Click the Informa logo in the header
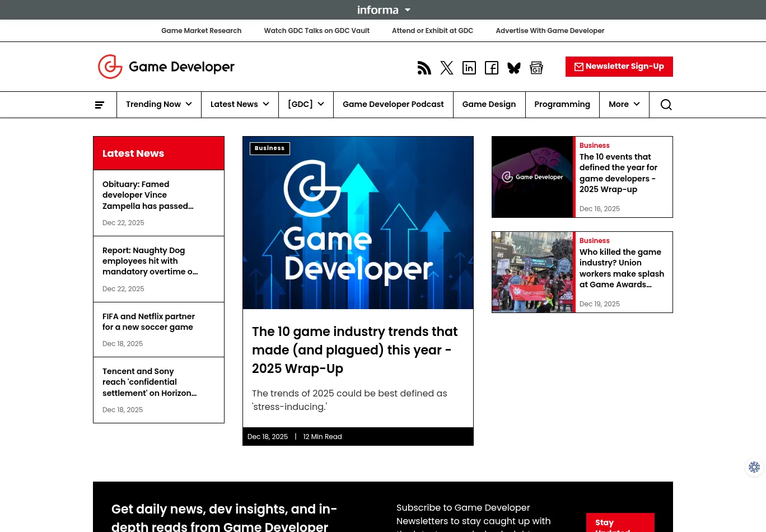Viewport: 766px width, 532px height. tap(378, 10)
